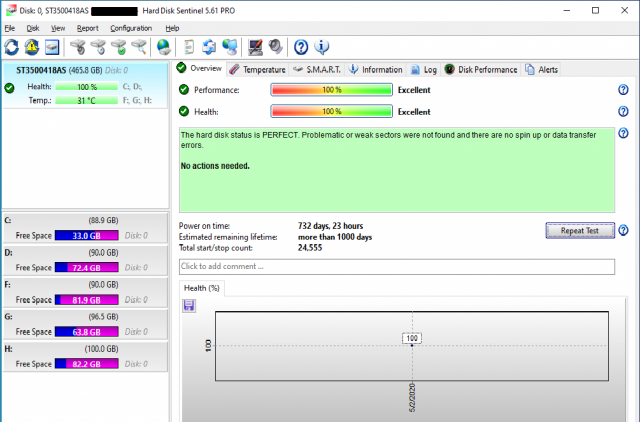Viewport: 640px width, 422px height.
Task: Open help with the blue question mark toolbar icon
Action: coord(300,47)
